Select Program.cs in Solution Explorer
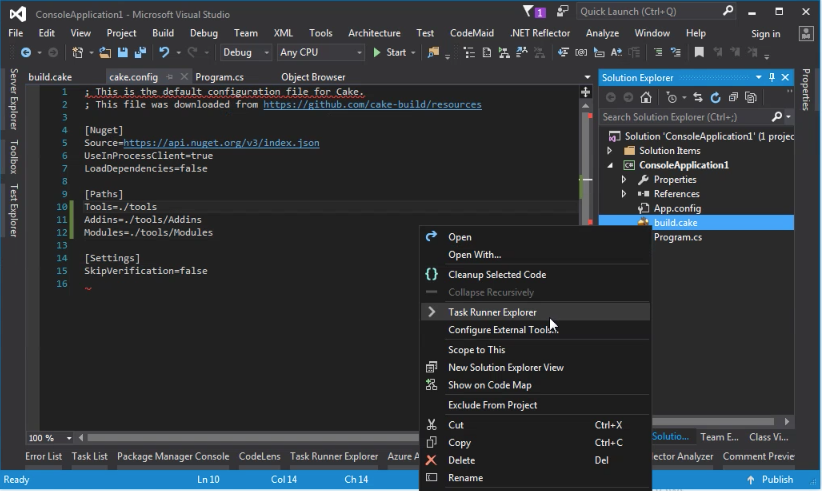Image resolution: width=822 pixels, height=491 pixels. [678, 237]
